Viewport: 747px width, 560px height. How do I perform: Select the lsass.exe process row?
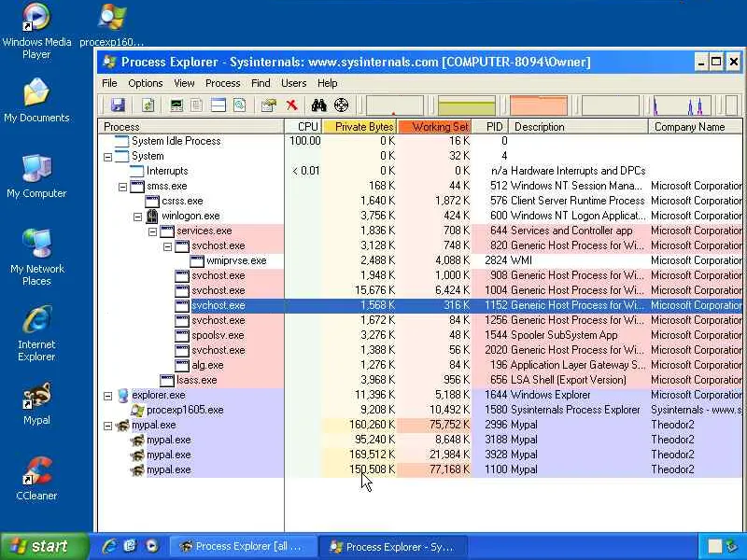click(x=419, y=380)
